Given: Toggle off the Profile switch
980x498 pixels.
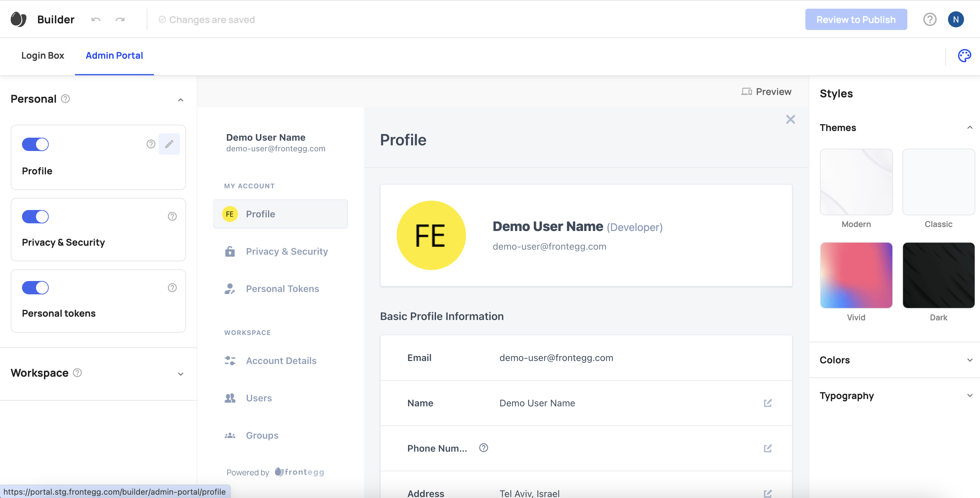Looking at the screenshot, I should [35, 144].
